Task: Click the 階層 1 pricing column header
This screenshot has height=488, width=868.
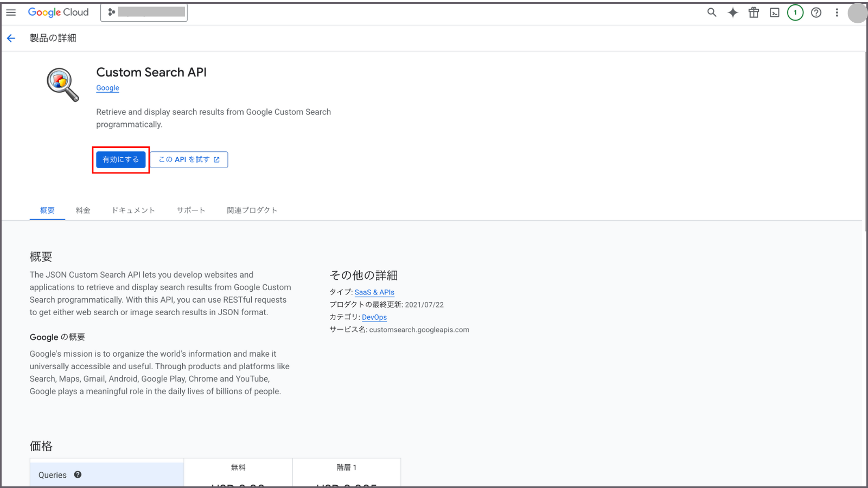Action: click(347, 467)
